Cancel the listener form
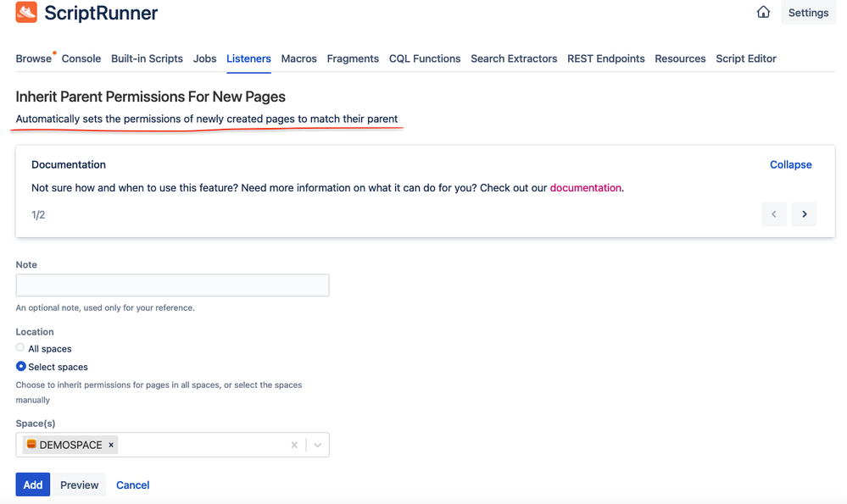 [133, 485]
